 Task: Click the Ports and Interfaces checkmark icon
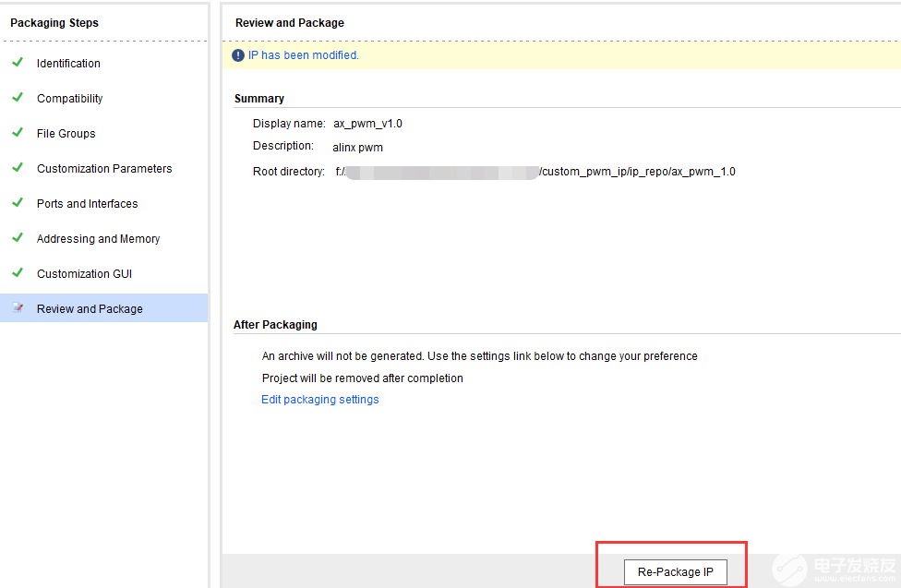click(x=17, y=203)
